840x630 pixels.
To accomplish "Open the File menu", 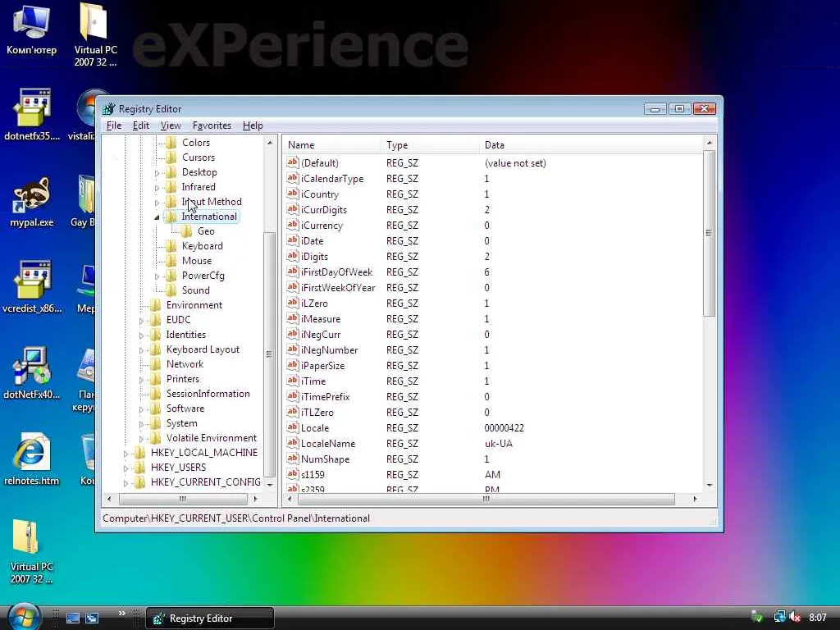I will coord(114,126).
